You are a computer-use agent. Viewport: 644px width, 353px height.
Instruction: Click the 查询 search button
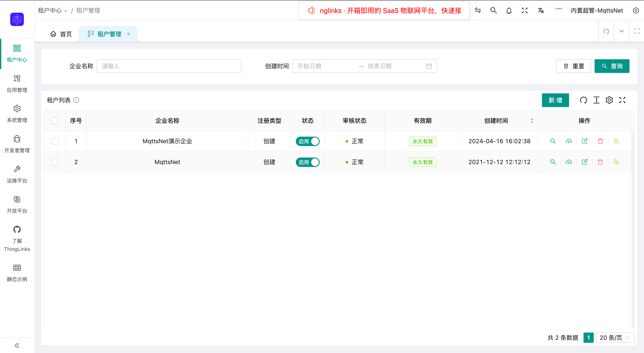coord(612,66)
